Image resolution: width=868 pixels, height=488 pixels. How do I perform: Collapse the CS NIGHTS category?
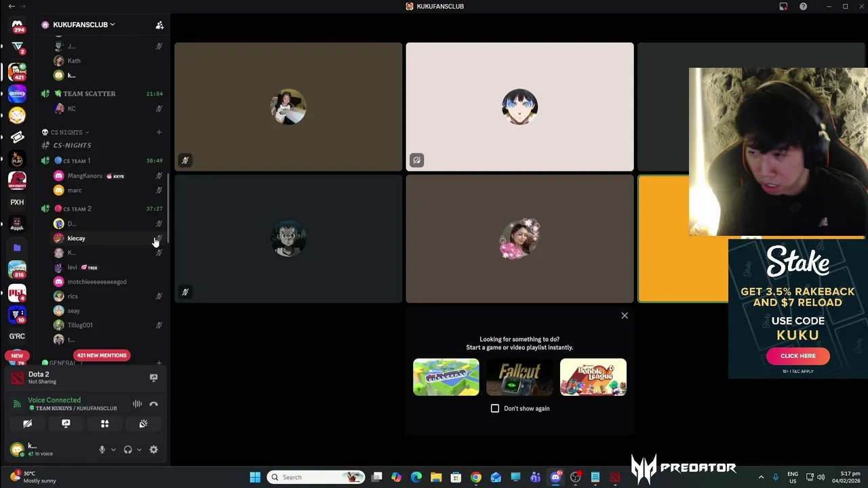pos(70,132)
